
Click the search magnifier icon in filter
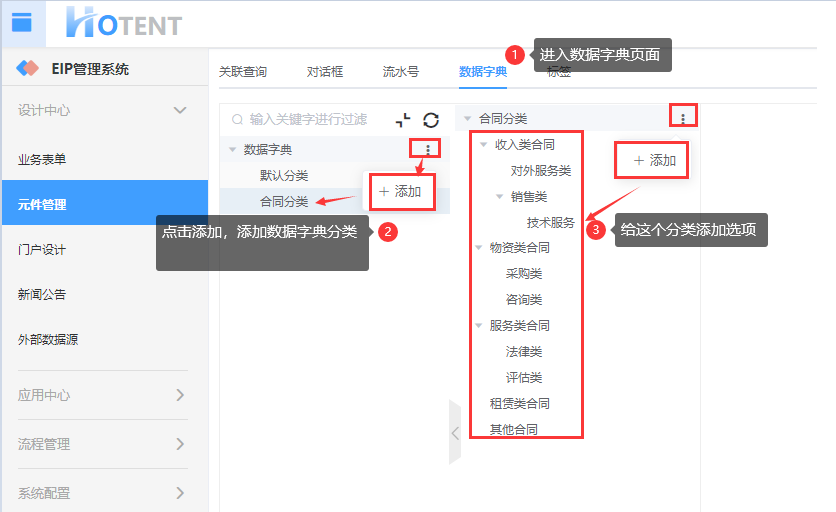coord(237,119)
